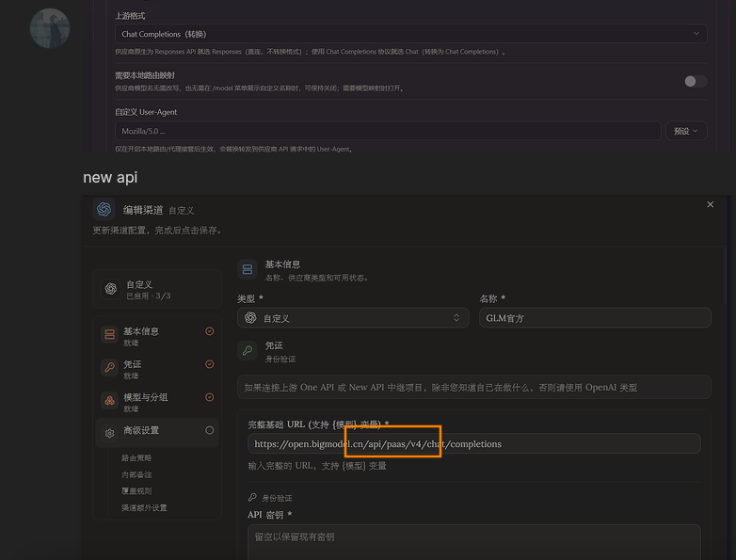
Task: Click the '更新渠道配置' description text
Action: click(x=157, y=230)
